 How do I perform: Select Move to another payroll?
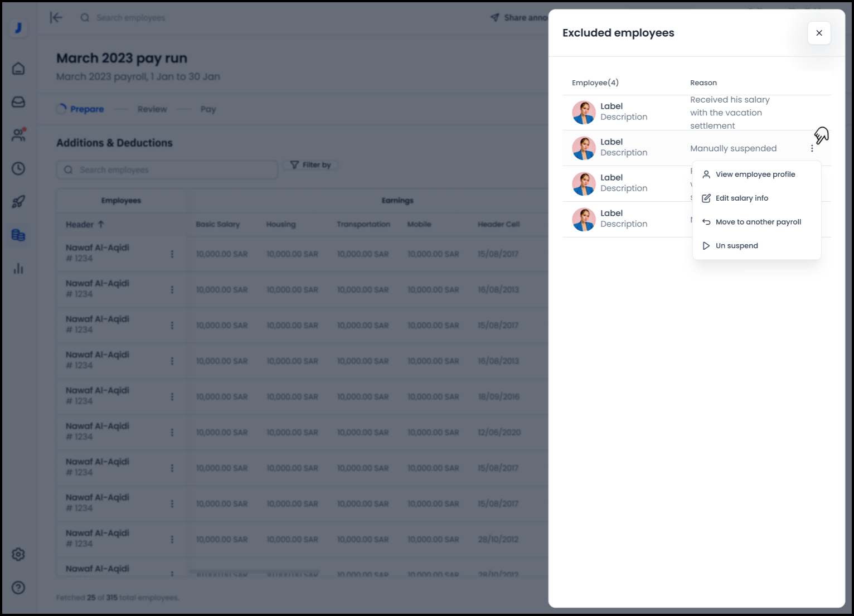tap(758, 222)
